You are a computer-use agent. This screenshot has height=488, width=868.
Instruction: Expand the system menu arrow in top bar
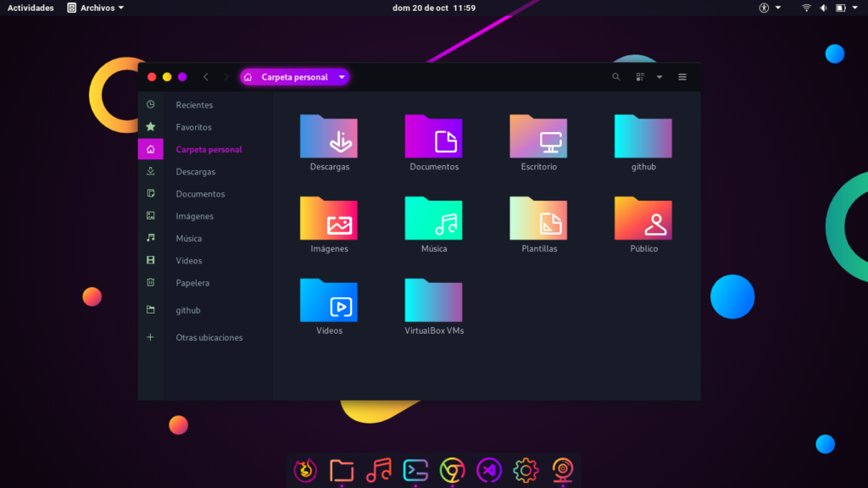[854, 8]
